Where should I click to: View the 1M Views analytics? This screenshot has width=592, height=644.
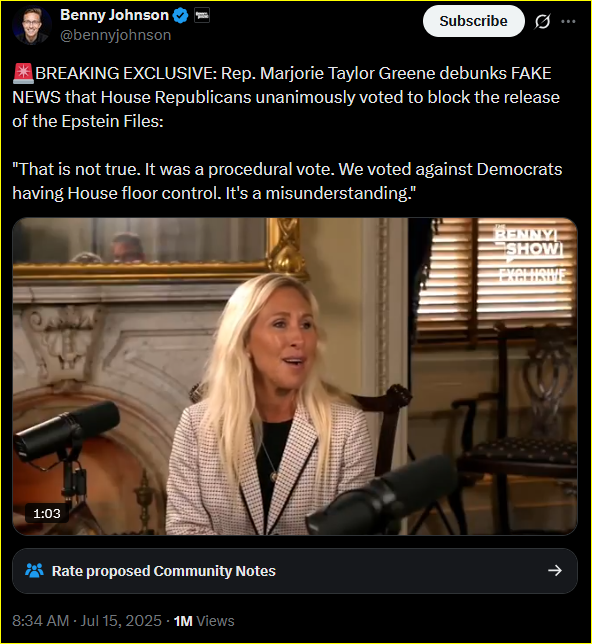[204, 621]
